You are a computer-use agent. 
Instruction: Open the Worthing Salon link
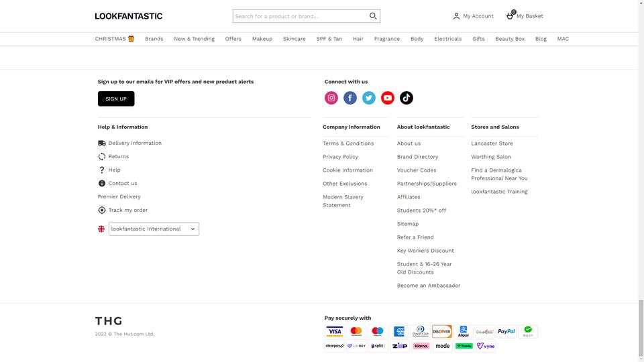491,157
